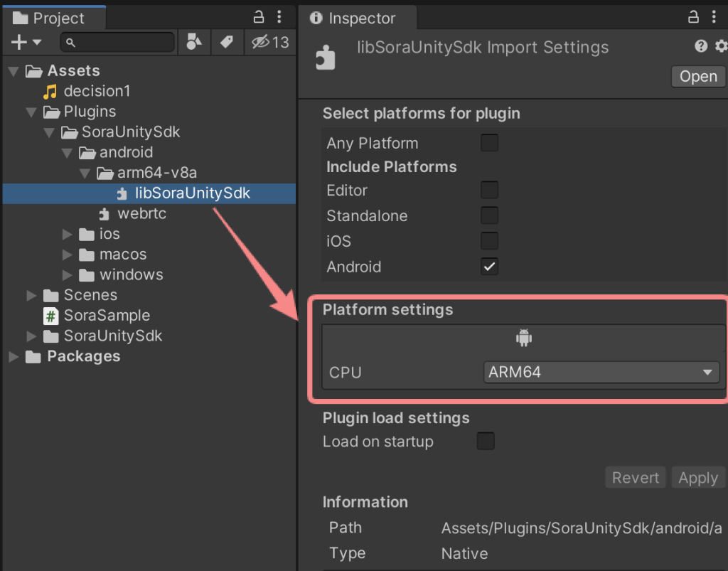The image size is (728, 571).
Task: Click the Open button
Action: click(698, 76)
